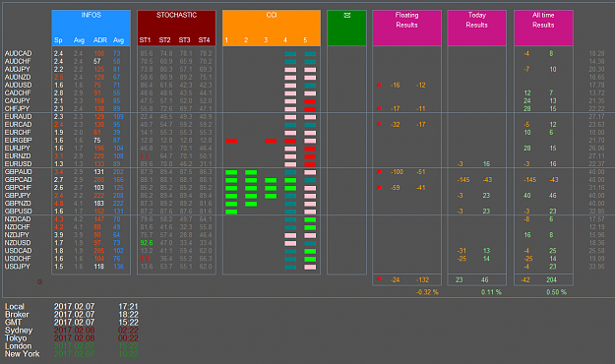Click the red X in AUDUSD floating row
615x364 pixels.
click(379, 85)
